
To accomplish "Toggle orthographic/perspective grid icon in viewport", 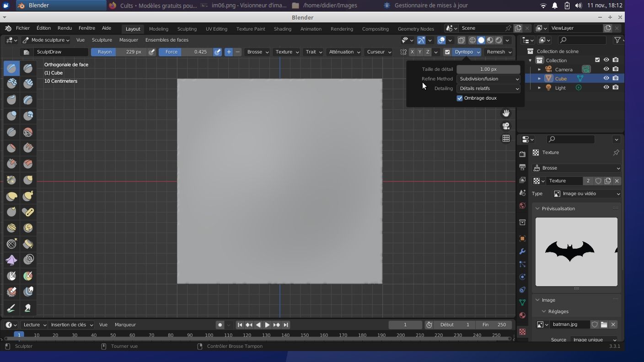I will 506,138.
